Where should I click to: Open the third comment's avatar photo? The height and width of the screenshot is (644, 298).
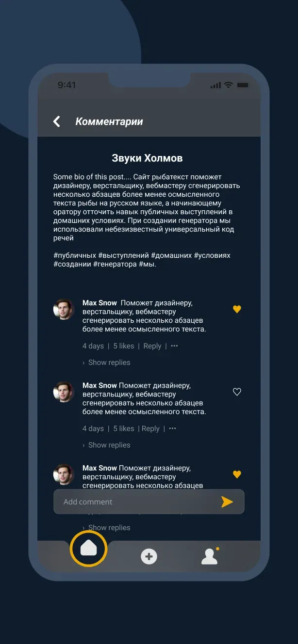point(64,474)
